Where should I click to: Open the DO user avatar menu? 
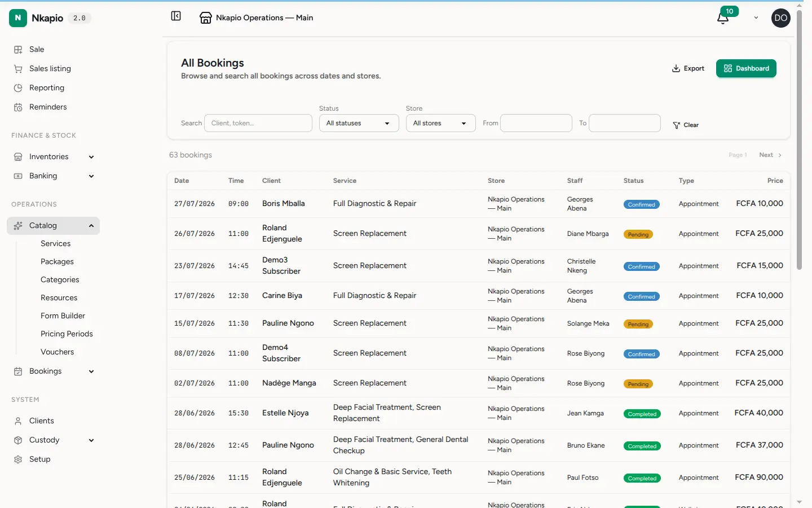[781, 18]
